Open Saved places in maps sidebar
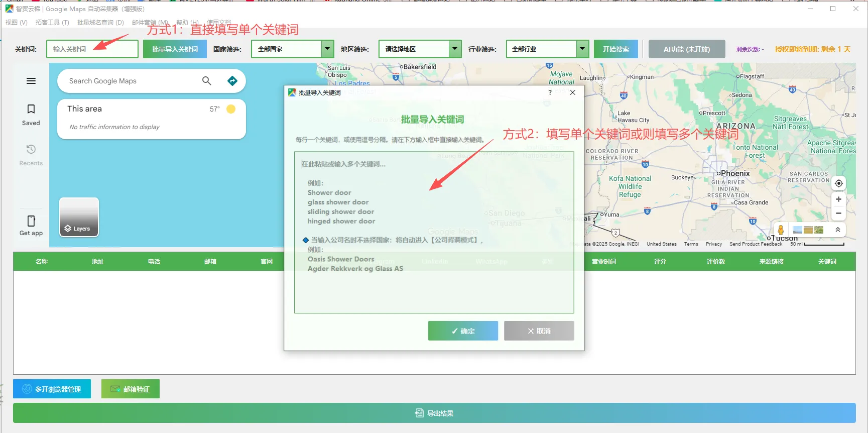The image size is (868, 433). point(31,115)
